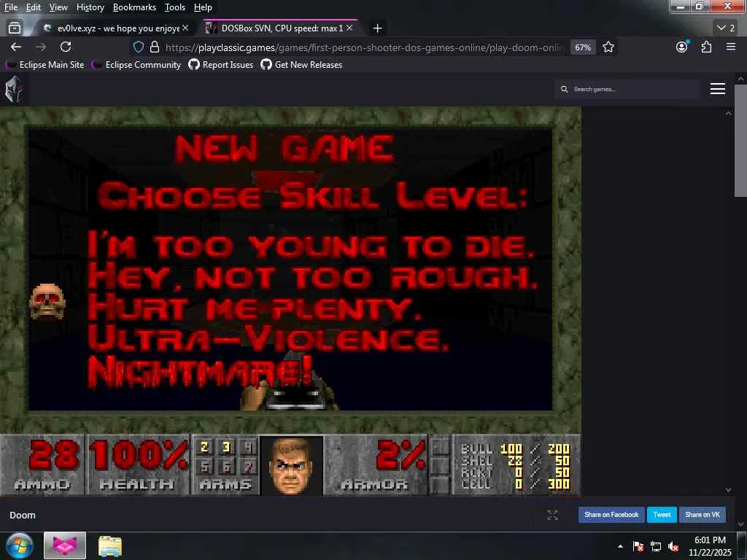Open the File menu
Viewport: 747px width, 560px height.
coord(11,7)
